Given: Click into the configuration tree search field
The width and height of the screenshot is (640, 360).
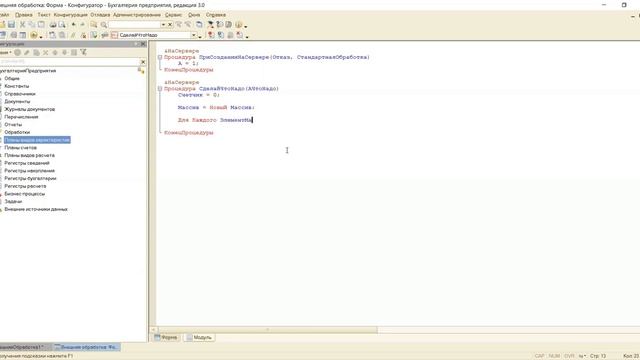Looking at the screenshot, I should (x=69, y=62).
